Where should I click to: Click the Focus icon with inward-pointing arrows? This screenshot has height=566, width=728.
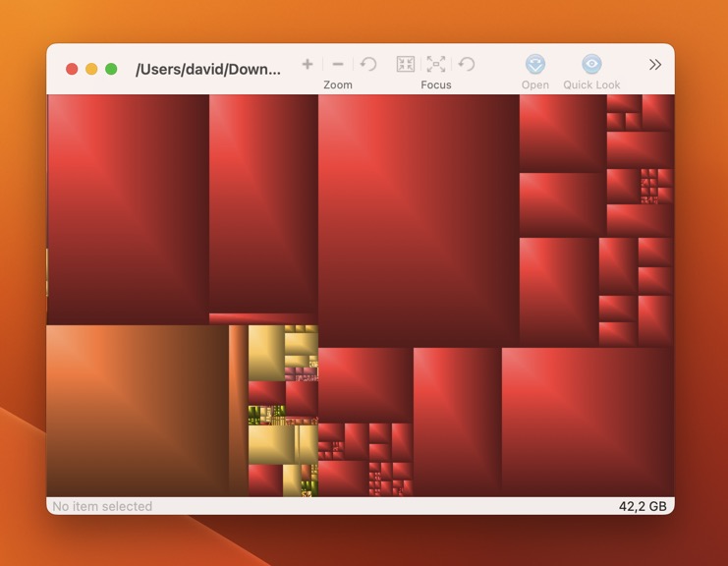[406, 64]
